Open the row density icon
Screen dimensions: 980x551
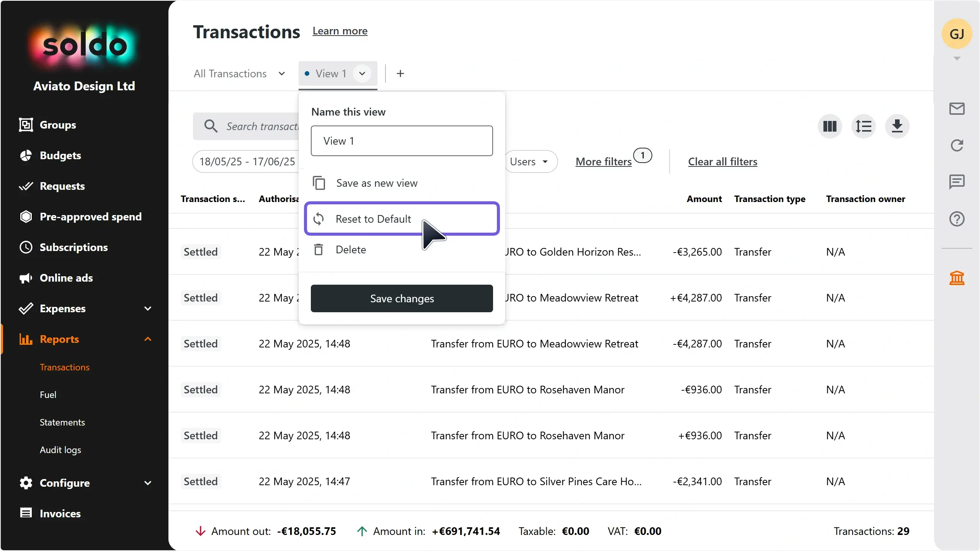[x=863, y=126]
